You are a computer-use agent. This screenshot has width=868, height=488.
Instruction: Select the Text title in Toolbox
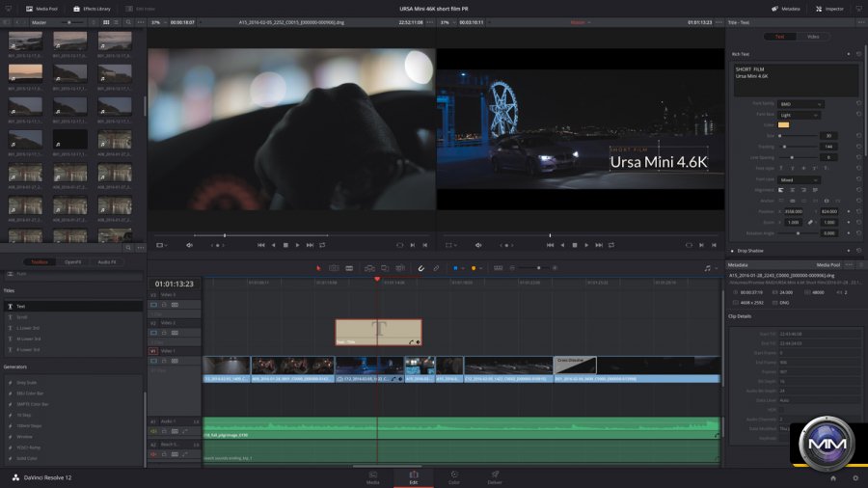73,306
